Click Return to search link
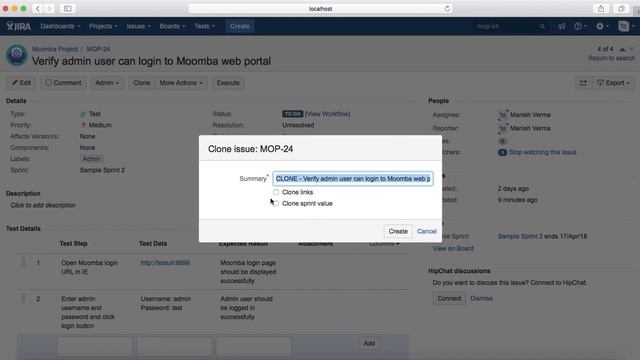 pyautogui.click(x=611, y=58)
